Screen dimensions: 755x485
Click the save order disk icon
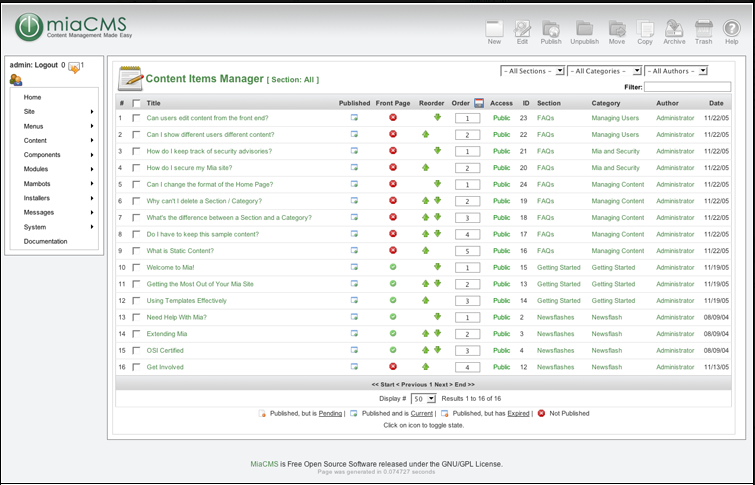479,103
